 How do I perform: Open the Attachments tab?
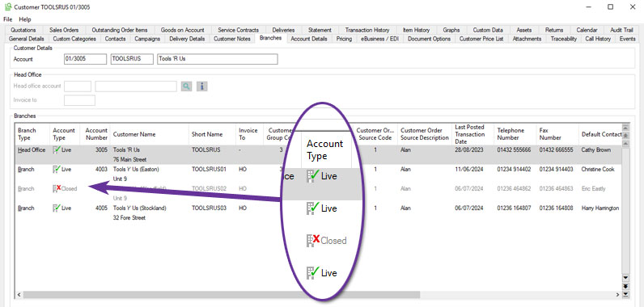[527, 39]
